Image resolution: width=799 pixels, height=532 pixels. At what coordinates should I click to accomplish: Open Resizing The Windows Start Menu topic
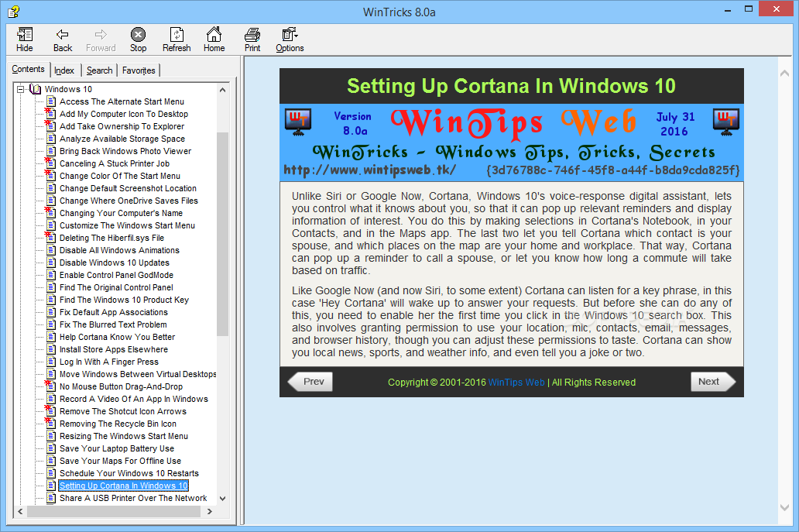click(123, 436)
